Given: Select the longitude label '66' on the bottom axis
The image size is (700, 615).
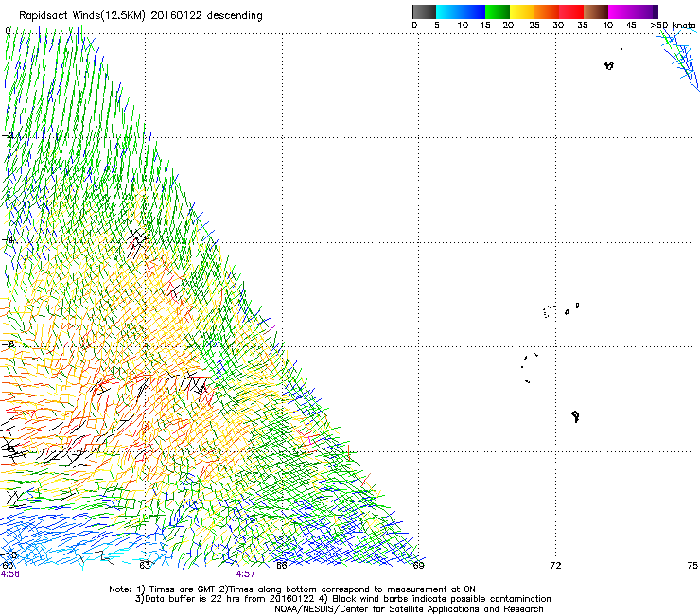Looking at the screenshot, I should 281,566.
